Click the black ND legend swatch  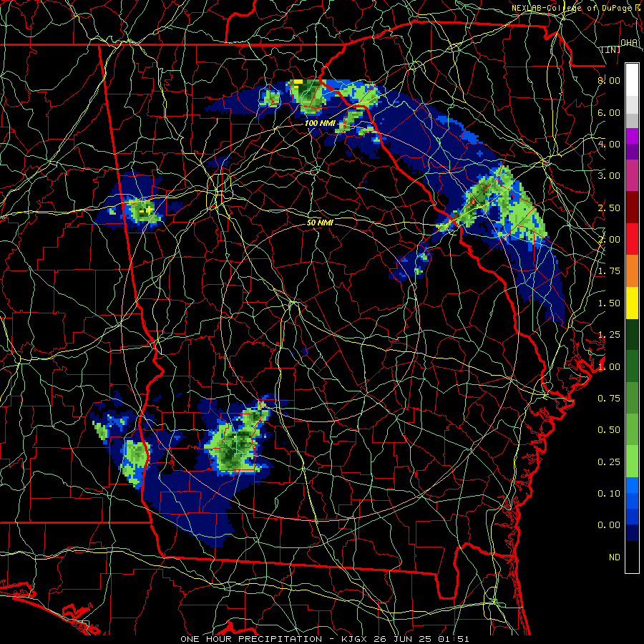coord(632,557)
